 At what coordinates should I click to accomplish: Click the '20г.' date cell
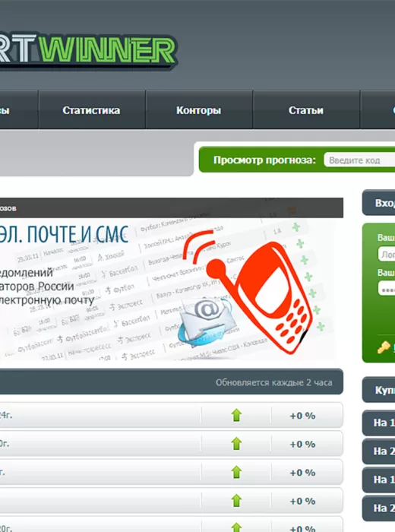5,528
